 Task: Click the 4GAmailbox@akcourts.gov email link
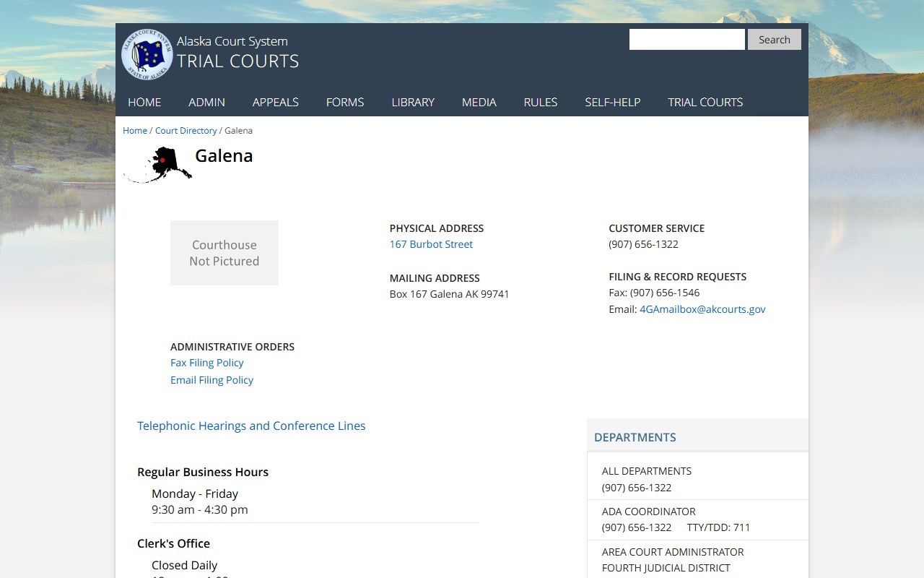702,309
